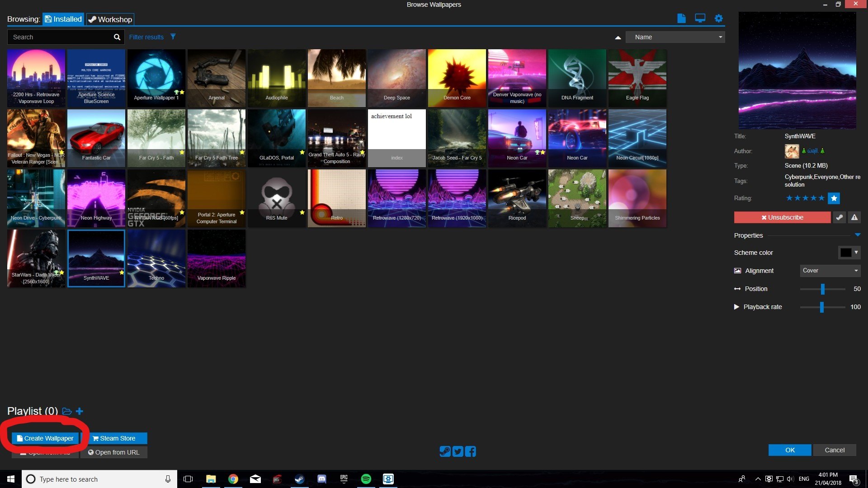Click the search magnifier icon
Image resolution: width=868 pixels, height=488 pixels.
pyautogui.click(x=118, y=37)
